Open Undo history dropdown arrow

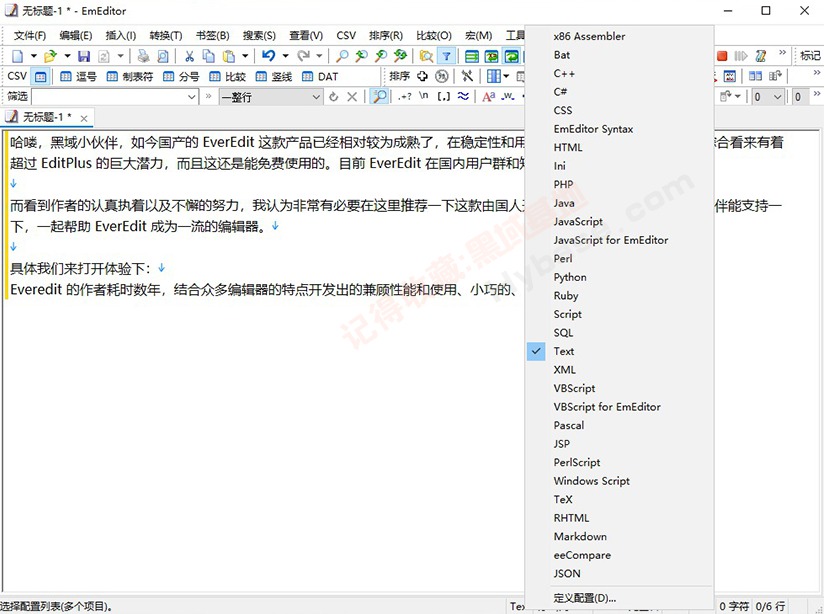[x=285, y=56]
